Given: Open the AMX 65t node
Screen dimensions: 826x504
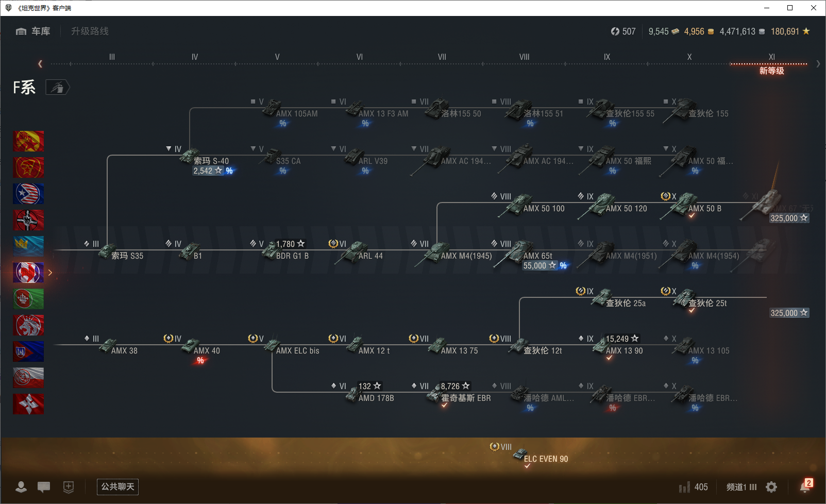Looking at the screenshot, I should click(x=531, y=255).
